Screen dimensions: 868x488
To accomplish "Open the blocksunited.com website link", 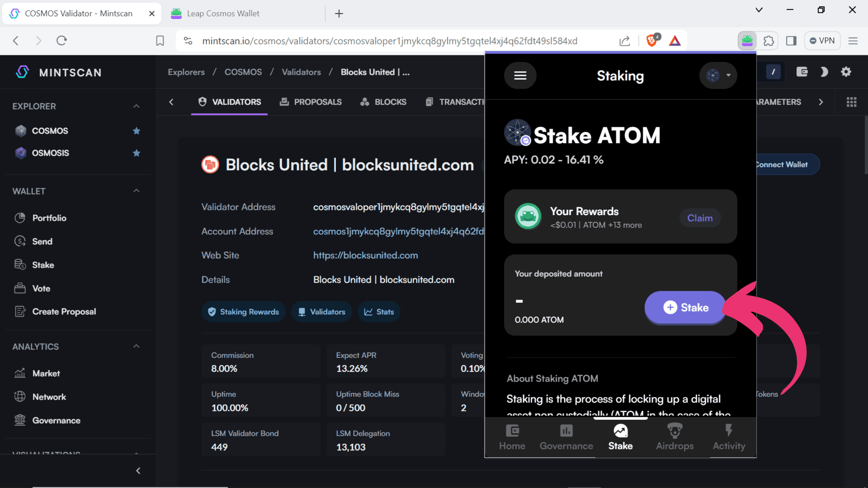I will point(365,255).
